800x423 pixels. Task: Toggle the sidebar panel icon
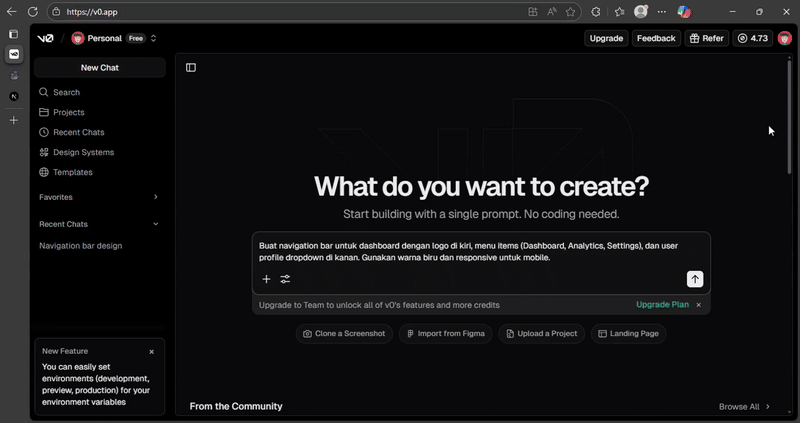(x=191, y=67)
